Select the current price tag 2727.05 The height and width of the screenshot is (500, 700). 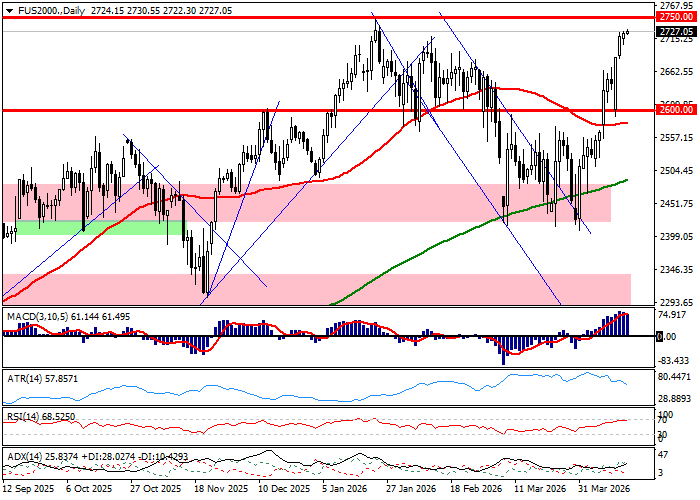pyautogui.click(x=676, y=31)
